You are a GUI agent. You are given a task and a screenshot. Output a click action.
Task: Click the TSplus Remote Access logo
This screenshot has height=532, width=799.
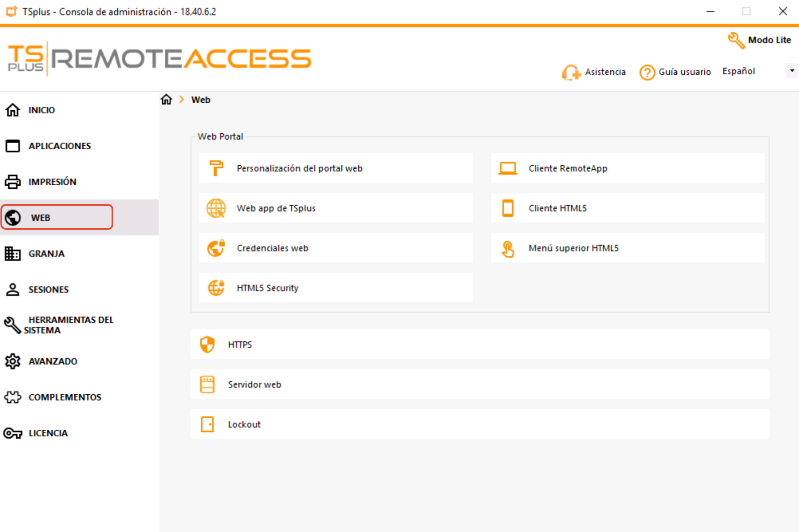[x=160, y=59]
